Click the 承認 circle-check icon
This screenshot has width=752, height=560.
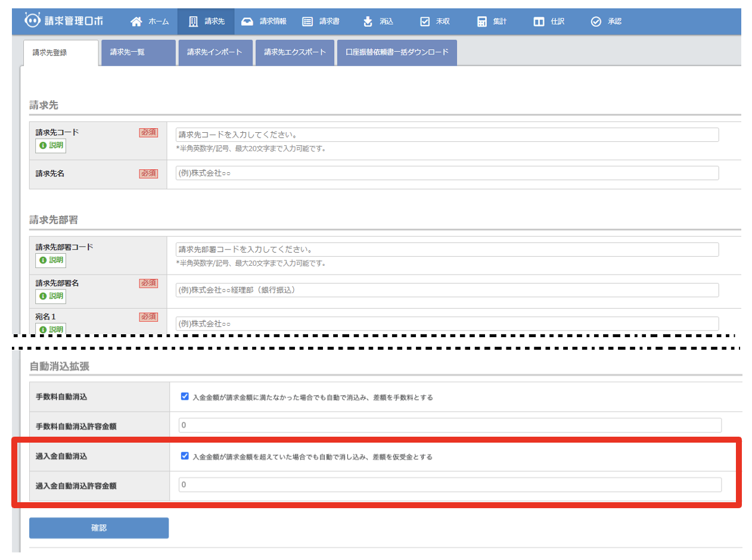point(596,22)
